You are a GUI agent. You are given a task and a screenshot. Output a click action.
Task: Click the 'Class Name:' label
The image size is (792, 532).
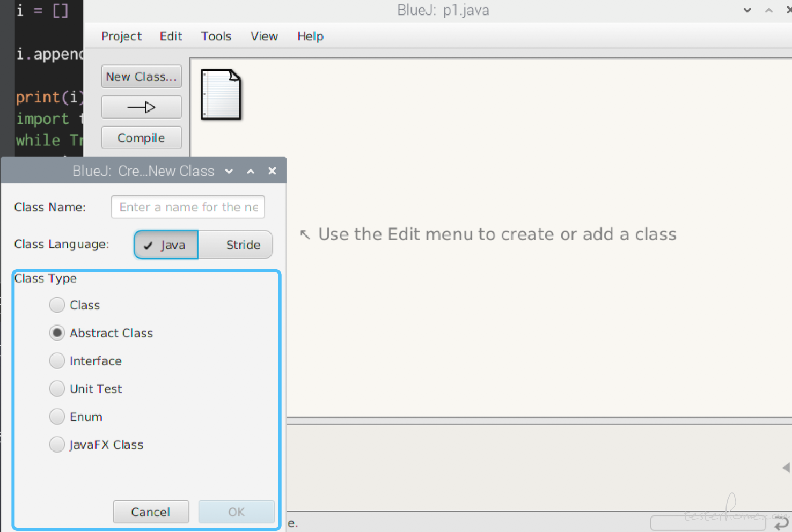50,207
